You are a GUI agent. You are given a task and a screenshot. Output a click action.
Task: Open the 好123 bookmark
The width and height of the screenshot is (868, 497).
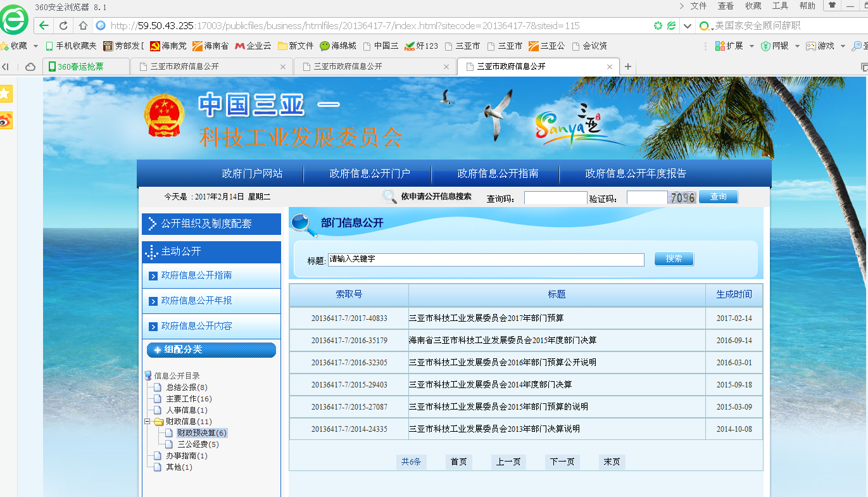click(x=422, y=46)
